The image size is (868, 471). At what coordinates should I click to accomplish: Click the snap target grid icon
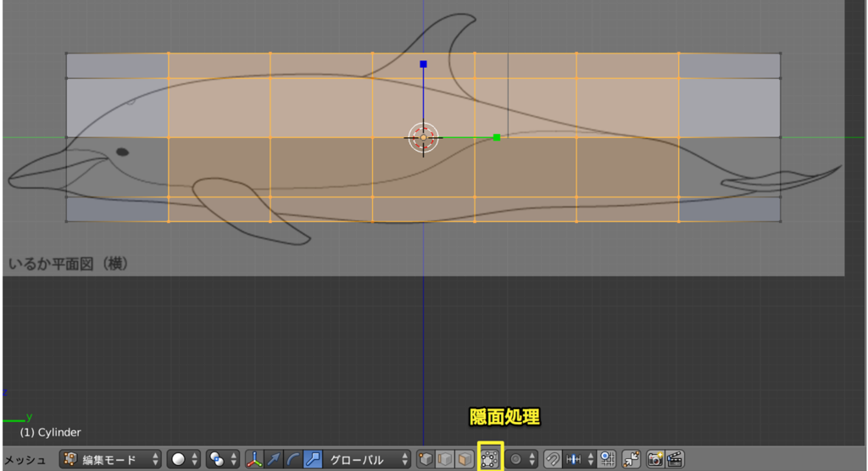pos(607,459)
